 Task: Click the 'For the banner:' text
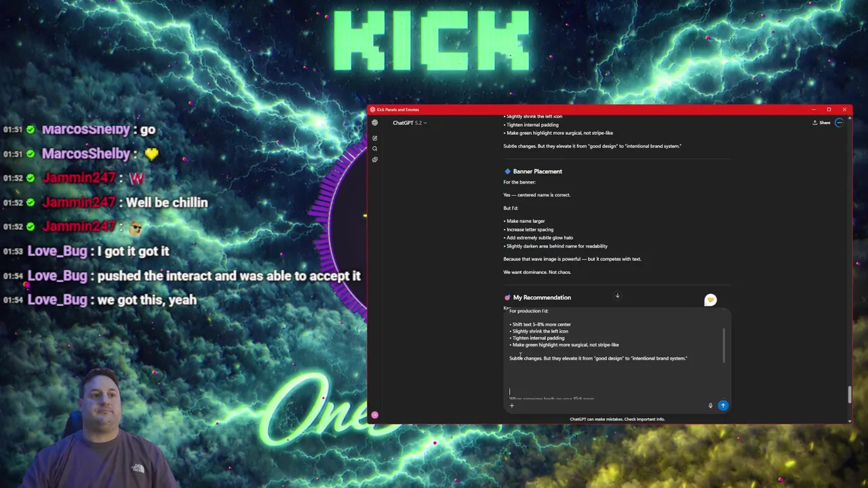519,182
